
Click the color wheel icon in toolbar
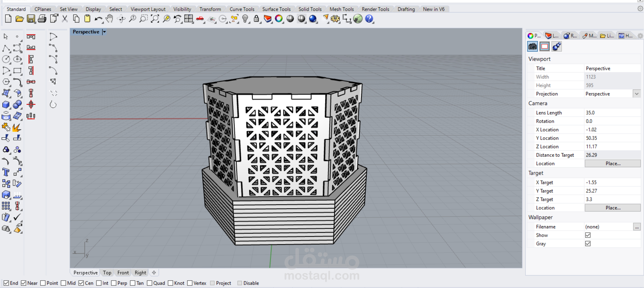tap(279, 19)
